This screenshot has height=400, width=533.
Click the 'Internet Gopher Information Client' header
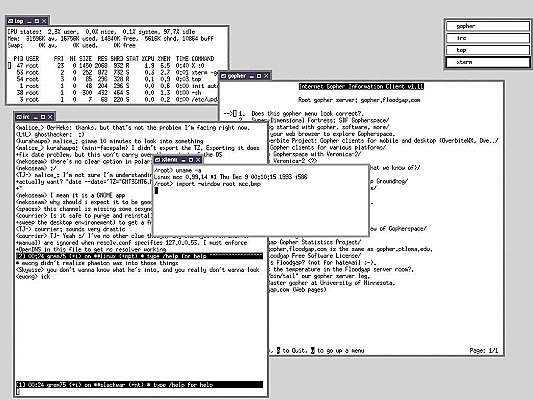[x=361, y=87]
